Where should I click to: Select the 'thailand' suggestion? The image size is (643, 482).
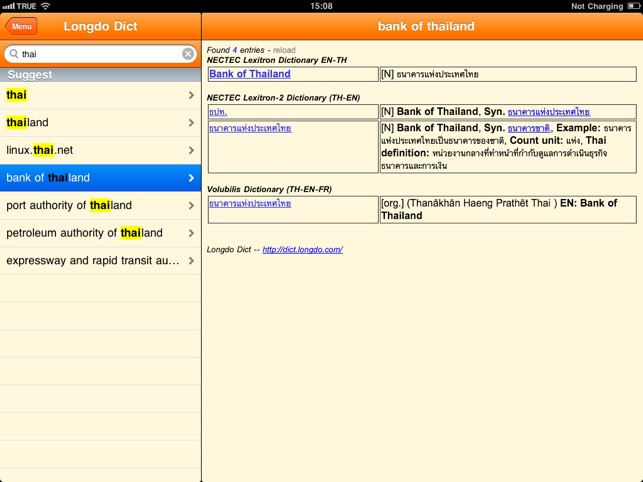[x=100, y=123]
